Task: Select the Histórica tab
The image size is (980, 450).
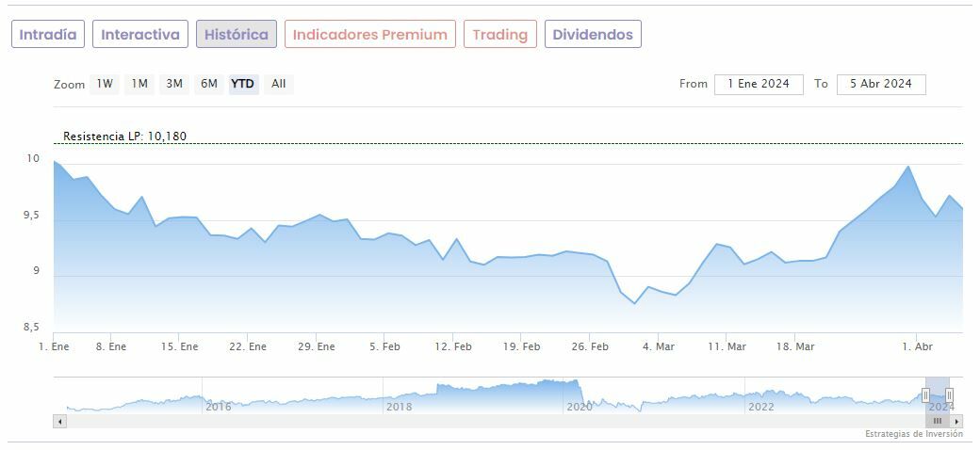Action: [x=237, y=35]
